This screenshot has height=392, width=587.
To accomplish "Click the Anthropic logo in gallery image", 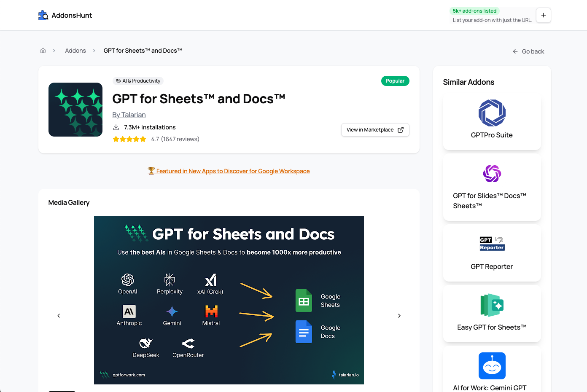I will (x=129, y=311).
